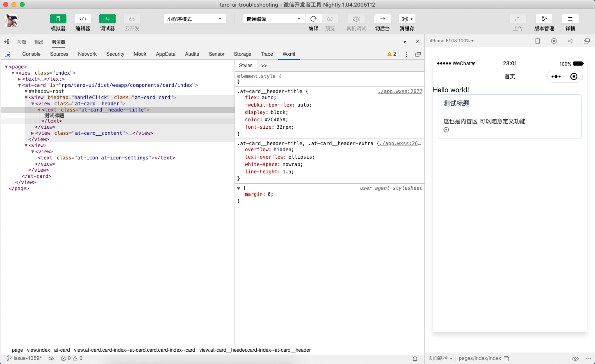The height and width of the screenshot is (364, 595).
Task: Toggle the simulator sound mute icon
Action: click(x=570, y=41)
